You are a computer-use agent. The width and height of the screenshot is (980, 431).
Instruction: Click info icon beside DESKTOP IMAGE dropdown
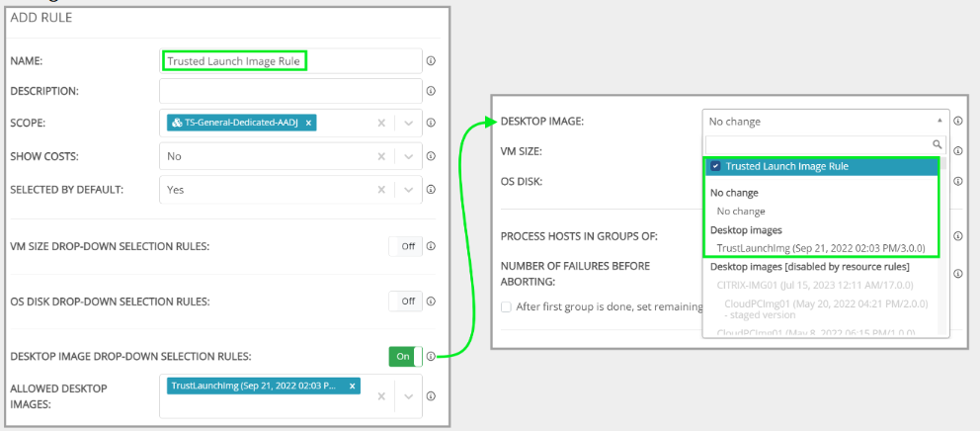tap(958, 122)
